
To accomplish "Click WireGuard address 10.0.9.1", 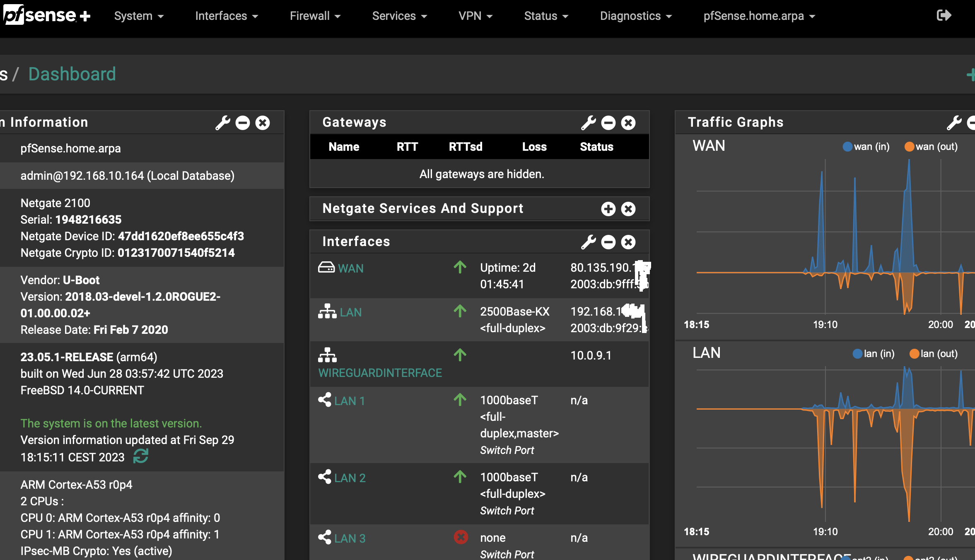I will [591, 355].
